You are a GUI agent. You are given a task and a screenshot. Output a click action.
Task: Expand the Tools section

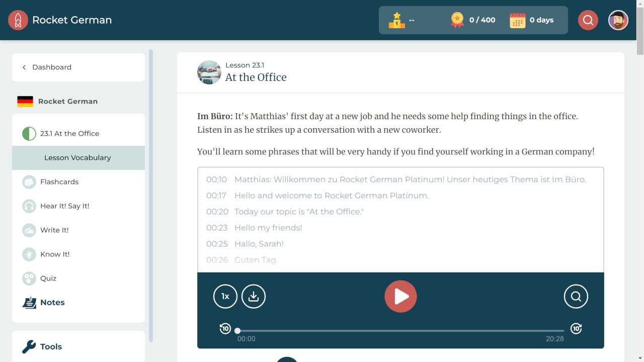click(x=51, y=346)
